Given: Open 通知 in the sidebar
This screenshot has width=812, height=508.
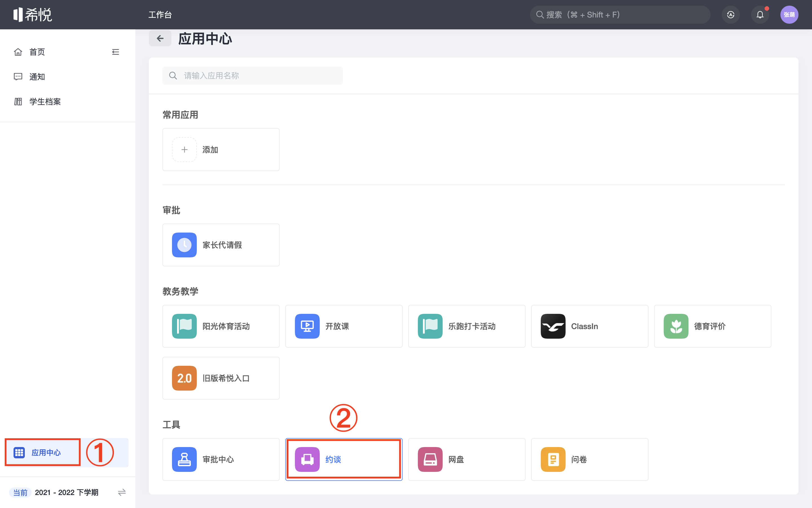Looking at the screenshot, I should tap(37, 77).
